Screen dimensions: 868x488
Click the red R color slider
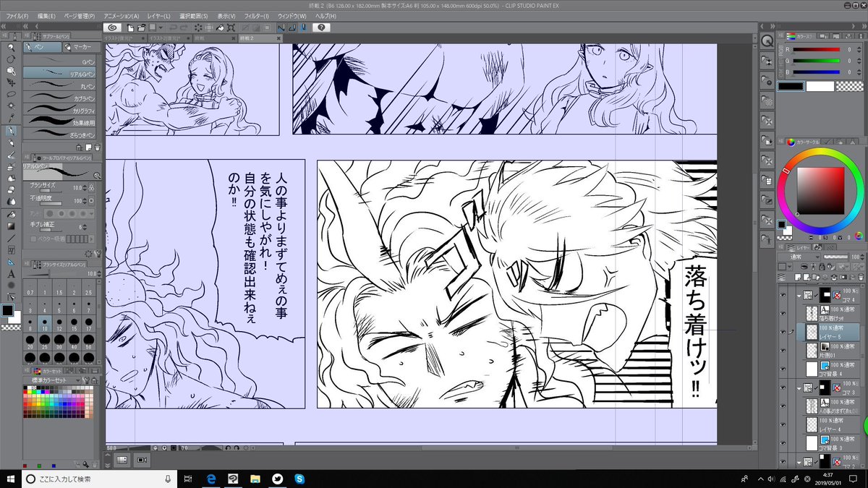tap(817, 49)
